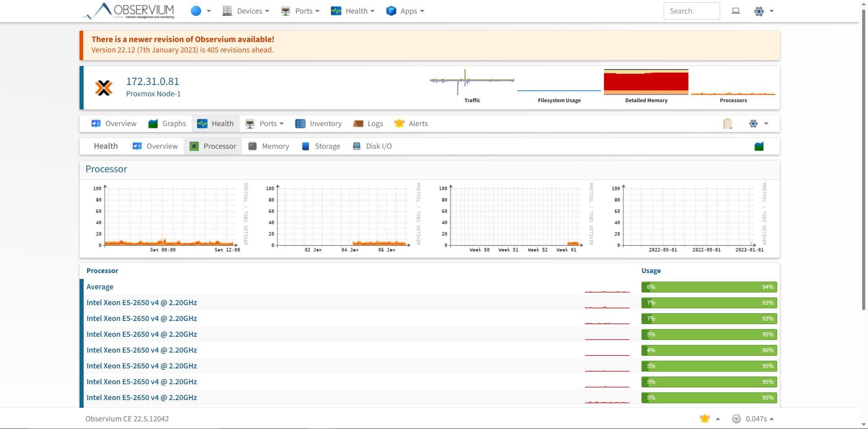
Task: Open the Alerts tab
Action: (411, 123)
